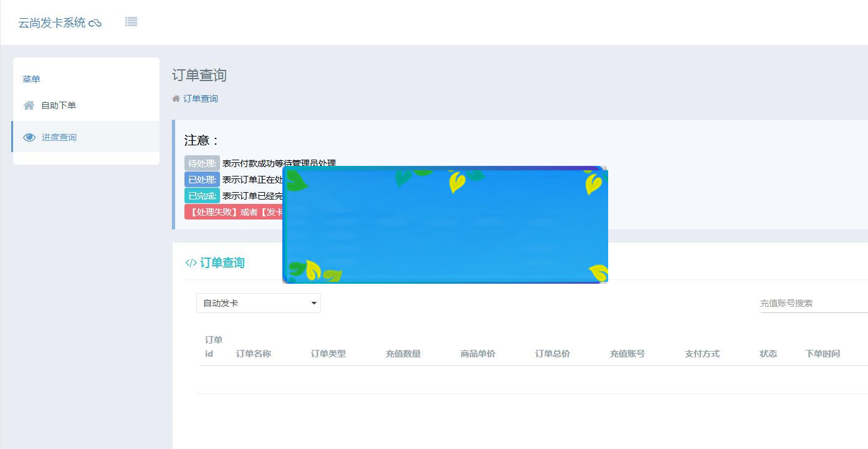This screenshot has height=449, width=868.
Task: Click the home icon in the breadcrumb
Action: pyautogui.click(x=176, y=98)
